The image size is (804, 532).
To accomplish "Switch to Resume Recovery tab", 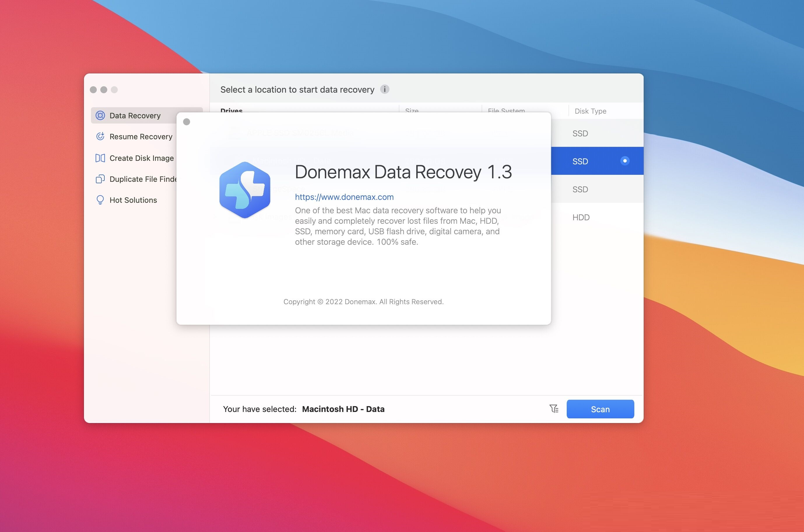I will coord(141,137).
